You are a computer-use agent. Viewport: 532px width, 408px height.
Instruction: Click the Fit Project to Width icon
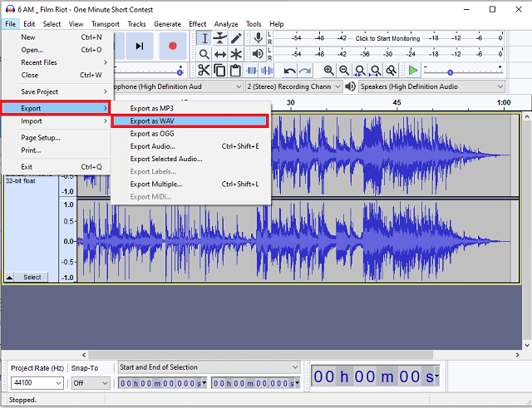coord(375,70)
